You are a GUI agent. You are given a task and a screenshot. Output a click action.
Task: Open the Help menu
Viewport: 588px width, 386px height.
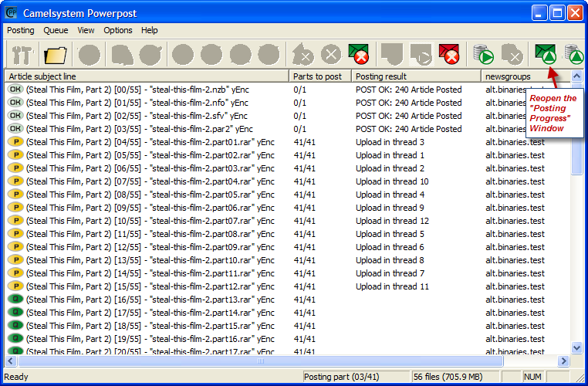pyautogui.click(x=149, y=30)
